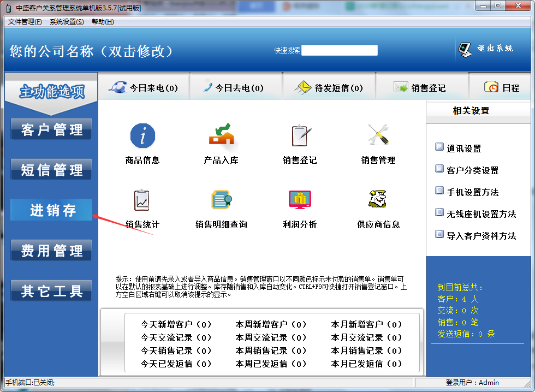Click the 主功能选项 sidebar header
This screenshot has width=535, height=392.
(x=51, y=91)
